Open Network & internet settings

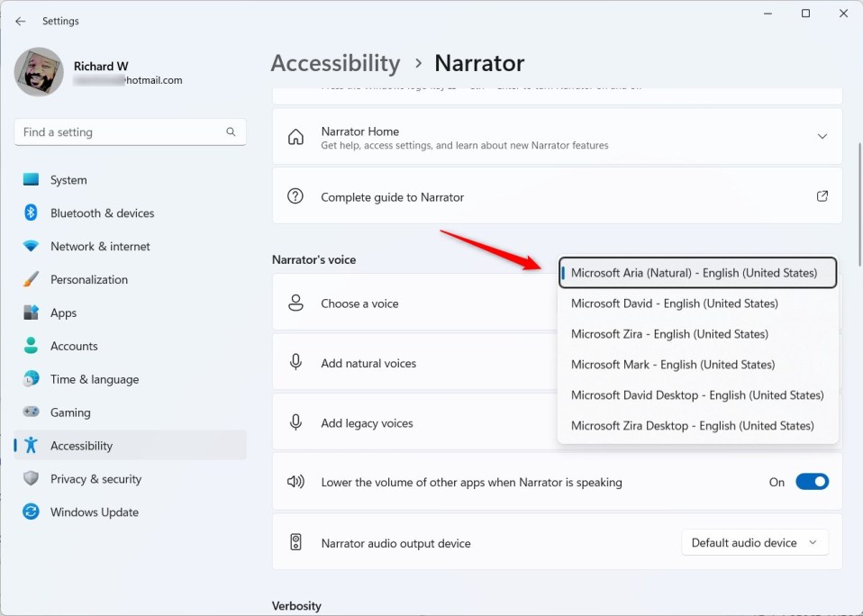tap(131, 246)
